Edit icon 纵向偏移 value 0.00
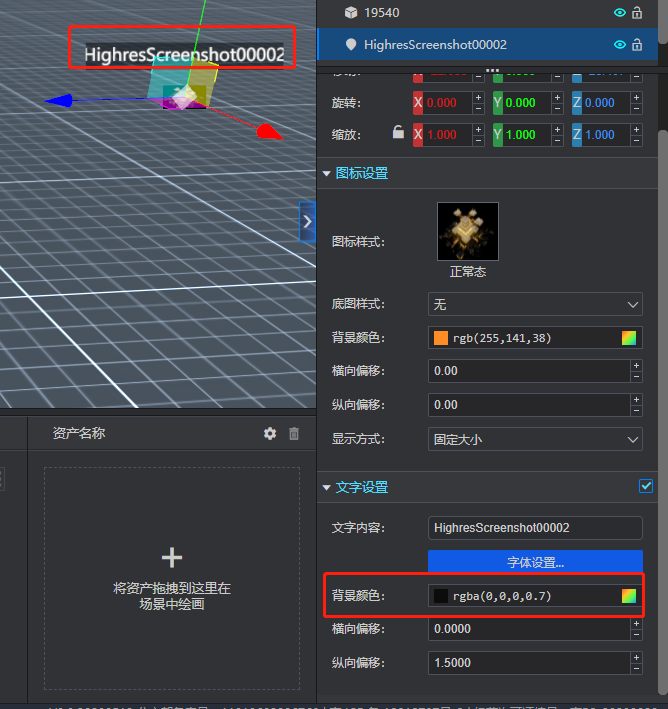Image resolution: width=668 pixels, height=709 pixels. pyautogui.click(x=529, y=405)
